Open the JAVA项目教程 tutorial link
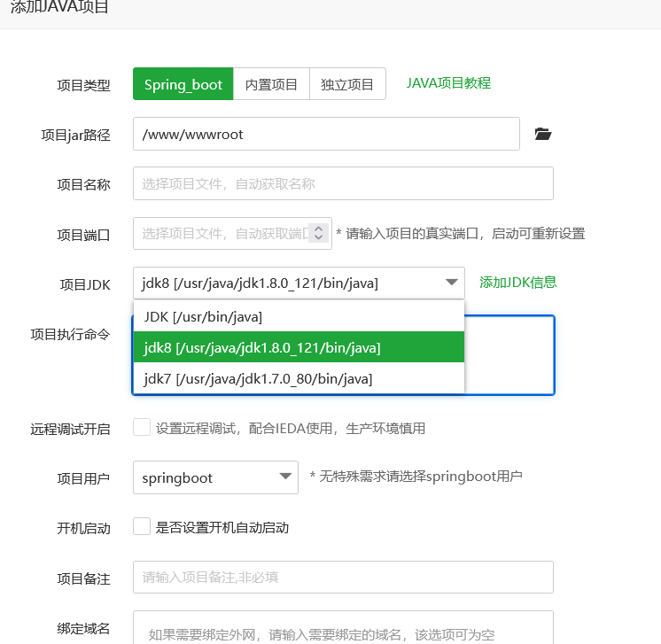Screen dimensions: 661x644 coord(448,83)
